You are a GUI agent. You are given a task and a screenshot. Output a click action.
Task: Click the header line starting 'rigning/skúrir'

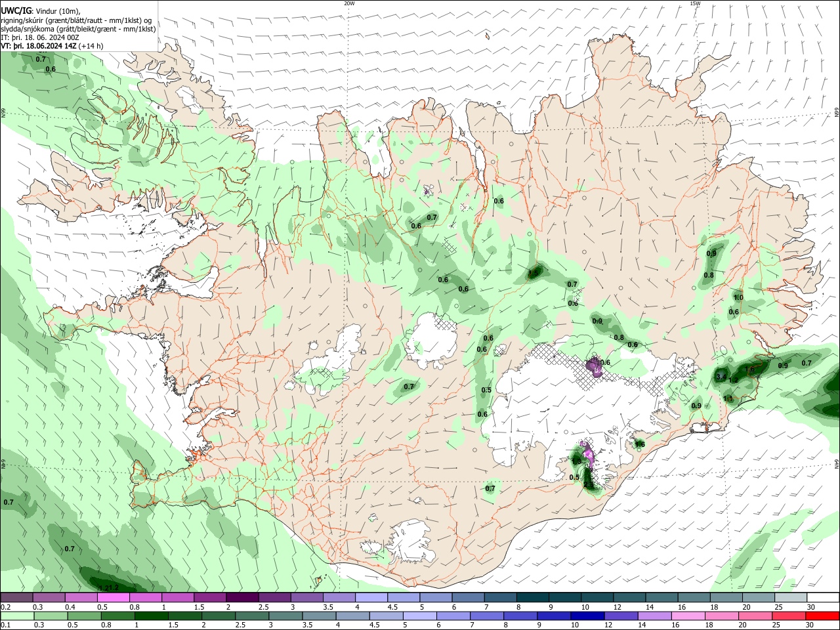point(75,20)
